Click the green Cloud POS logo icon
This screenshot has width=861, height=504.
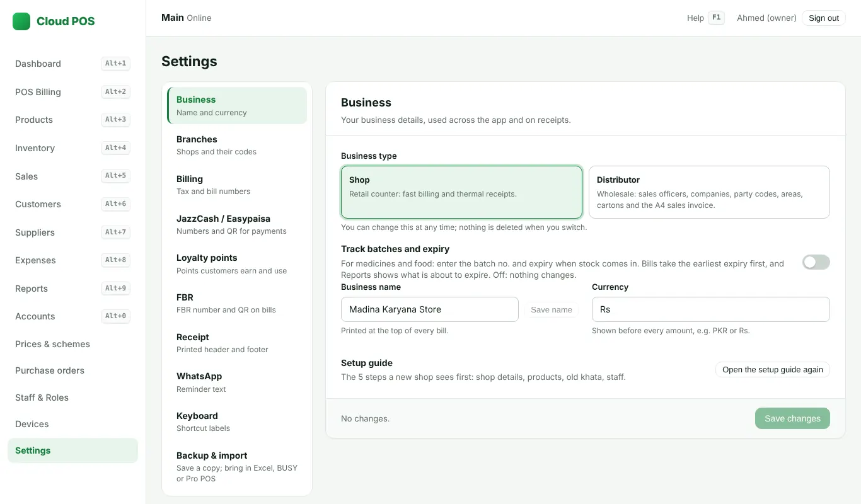coord(21,21)
